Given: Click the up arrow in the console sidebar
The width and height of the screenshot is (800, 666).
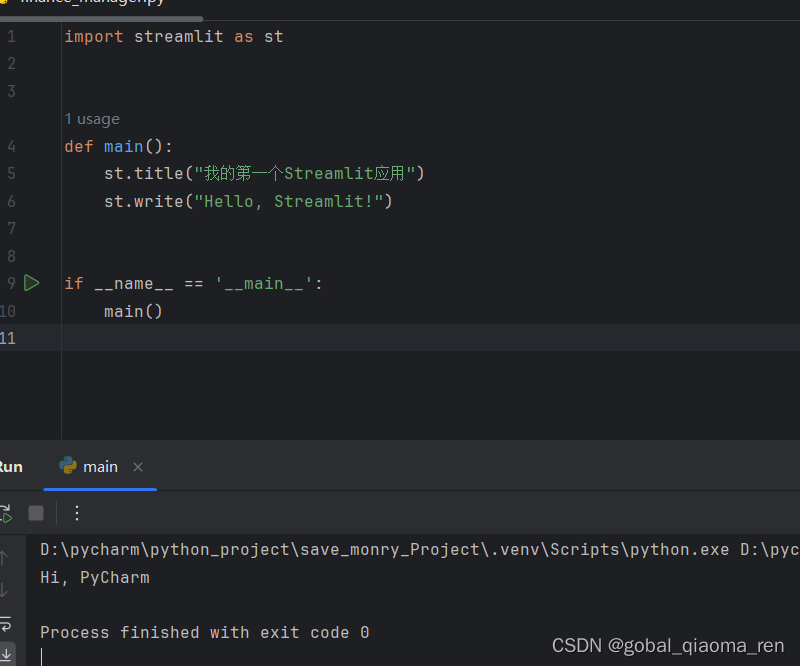Looking at the screenshot, I should [x=4, y=556].
